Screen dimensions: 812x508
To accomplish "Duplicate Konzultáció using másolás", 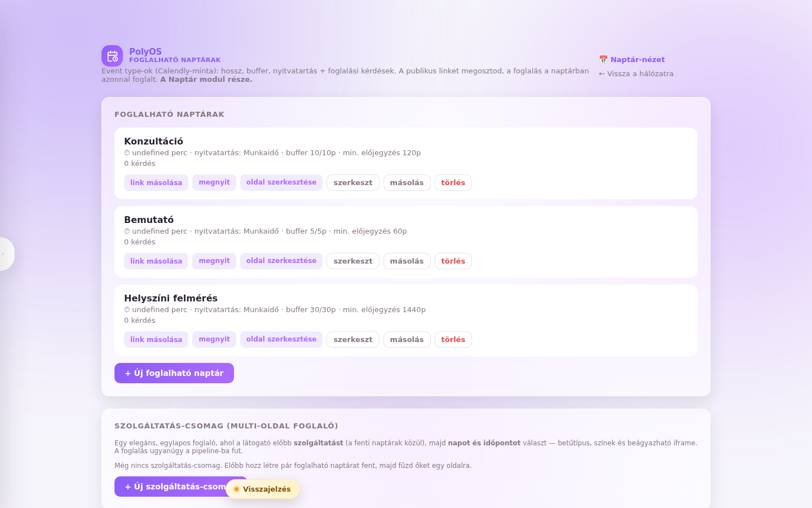I will tap(407, 182).
